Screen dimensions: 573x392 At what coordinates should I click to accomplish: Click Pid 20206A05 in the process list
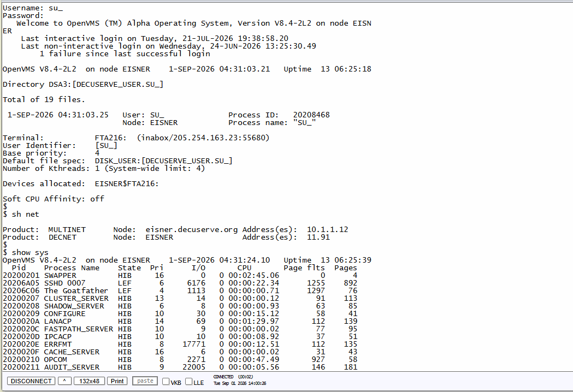pos(21,283)
